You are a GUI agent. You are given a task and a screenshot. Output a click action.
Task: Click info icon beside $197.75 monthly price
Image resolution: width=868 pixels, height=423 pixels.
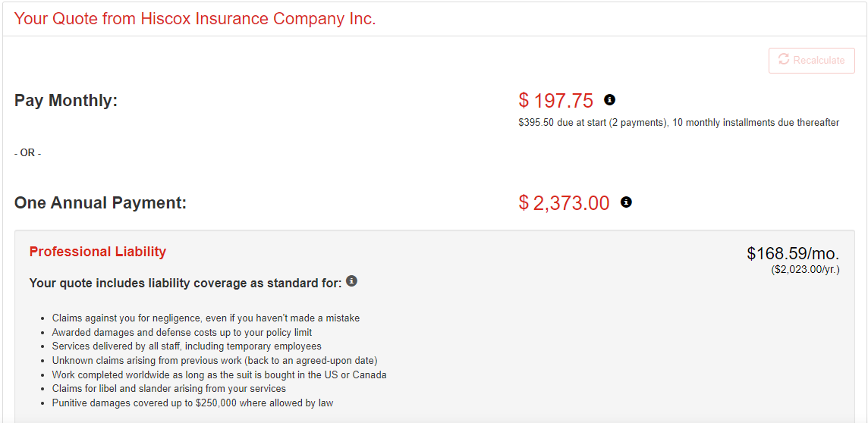[609, 99]
